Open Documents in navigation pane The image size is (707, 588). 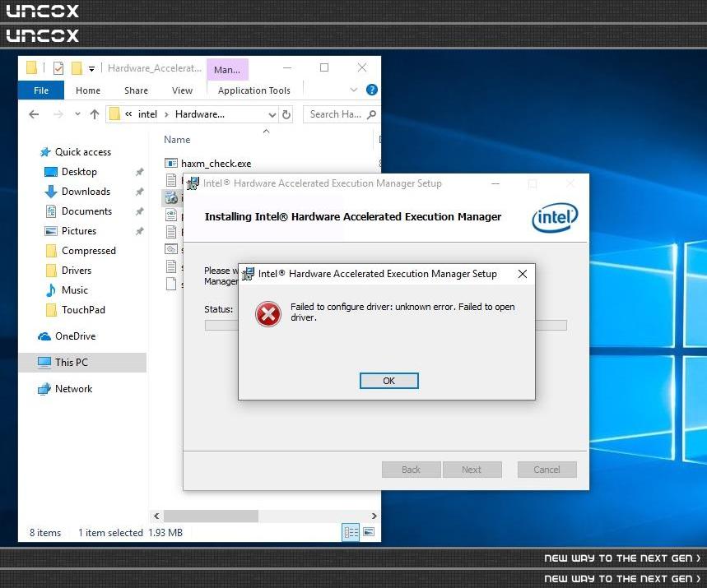click(x=86, y=211)
